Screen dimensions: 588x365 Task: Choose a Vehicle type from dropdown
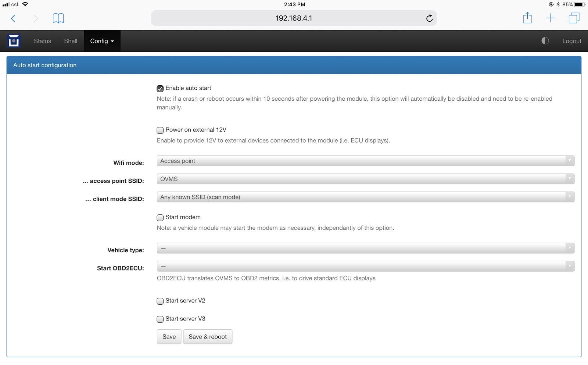366,248
